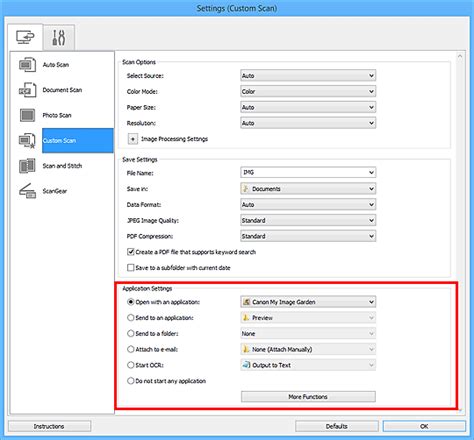Screen dimensions: 474x440
Task: Uncheck Create a PDF file that supports keyword search
Action: [131, 252]
